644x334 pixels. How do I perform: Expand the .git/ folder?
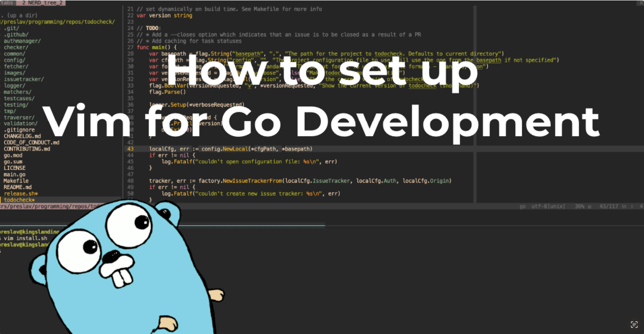click(x=11, y=28)
